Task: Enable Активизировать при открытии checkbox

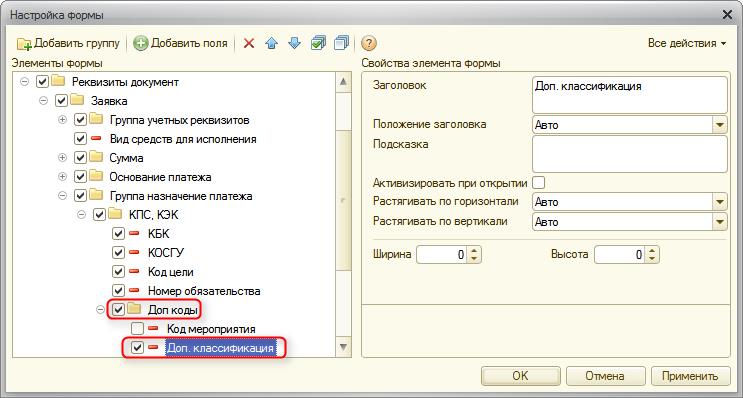Action: pyautogui.click(x=538, y=182)
